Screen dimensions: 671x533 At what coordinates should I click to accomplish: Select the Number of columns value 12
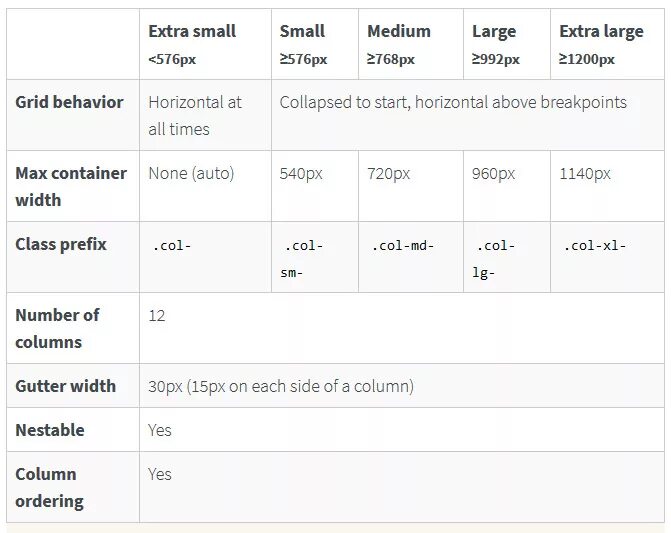[157, 316]
